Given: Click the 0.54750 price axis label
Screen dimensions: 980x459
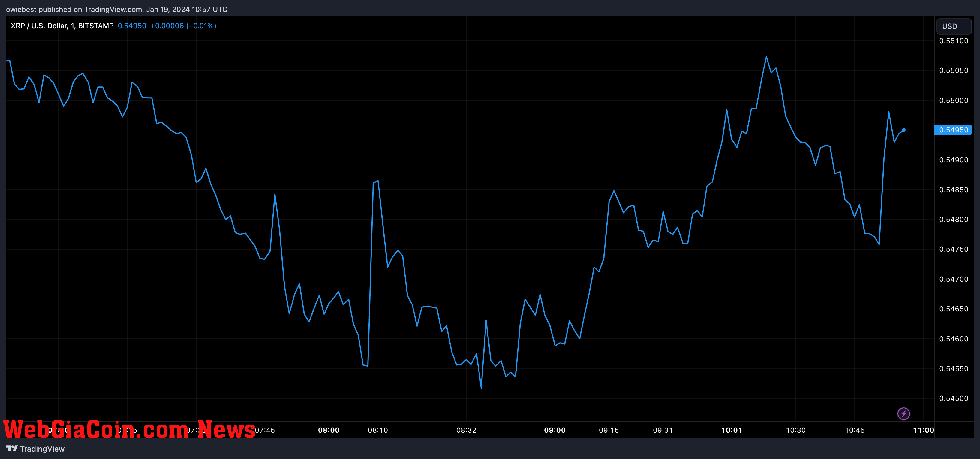Looking at the screenshot, I should tap(954, 249).
